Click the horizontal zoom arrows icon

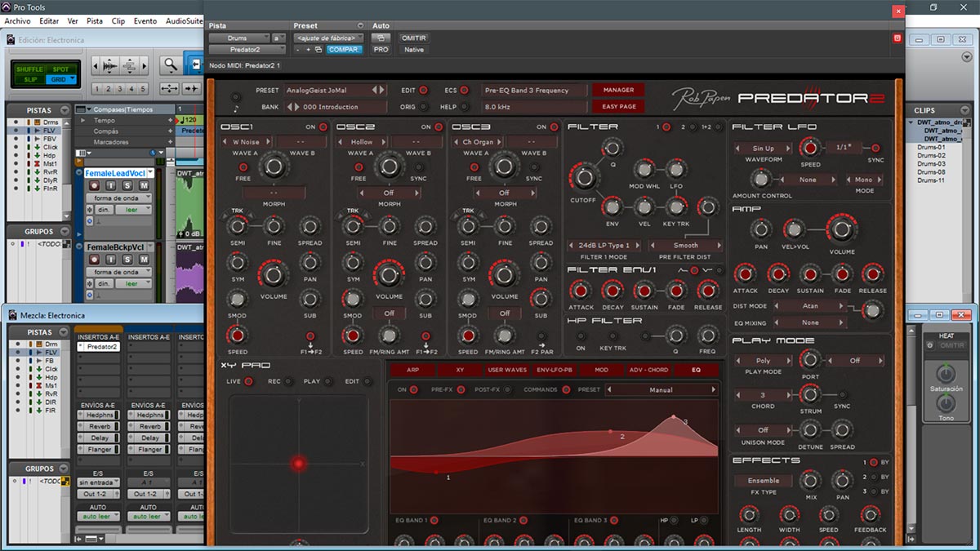[170, 88]
